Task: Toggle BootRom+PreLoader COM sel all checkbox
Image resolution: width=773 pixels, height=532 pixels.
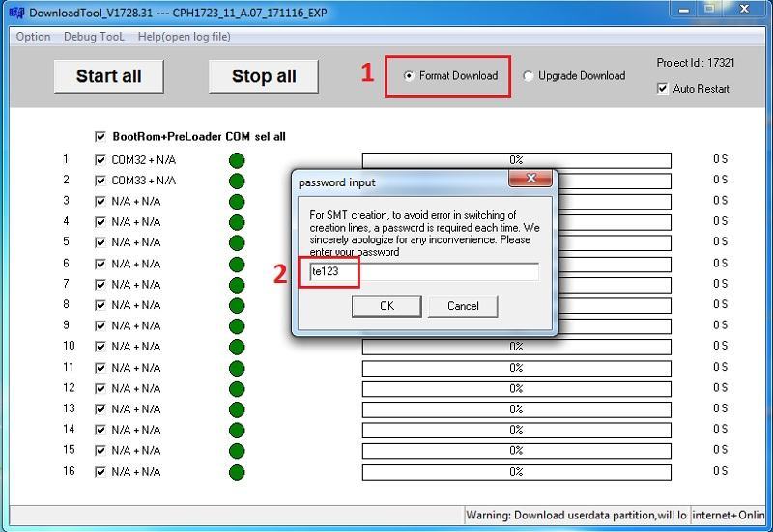Action: pyautogui.click(x=100, y=137)
